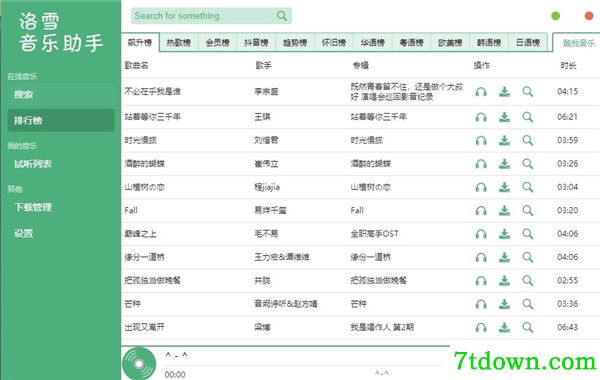
Task: Open the 欧美榜 tab
Action: click(450, 42)
